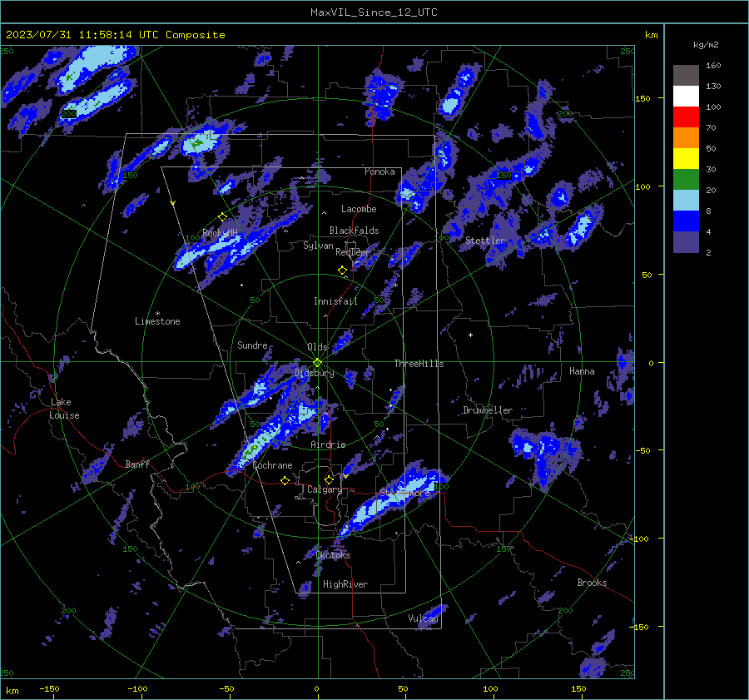This screenshot has height=700, width=749.
Task: Click the Ponoka city label
Action: point(379,171)
